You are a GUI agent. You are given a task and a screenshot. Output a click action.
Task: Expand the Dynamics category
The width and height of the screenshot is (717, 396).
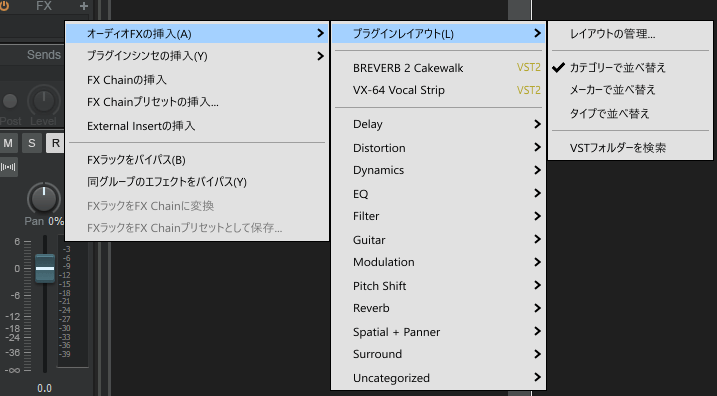(x=438, y=170)
